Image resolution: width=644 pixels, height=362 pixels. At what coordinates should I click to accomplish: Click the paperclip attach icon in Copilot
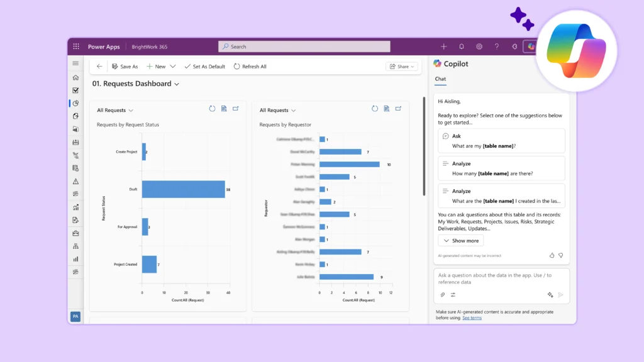coord(442,295)
